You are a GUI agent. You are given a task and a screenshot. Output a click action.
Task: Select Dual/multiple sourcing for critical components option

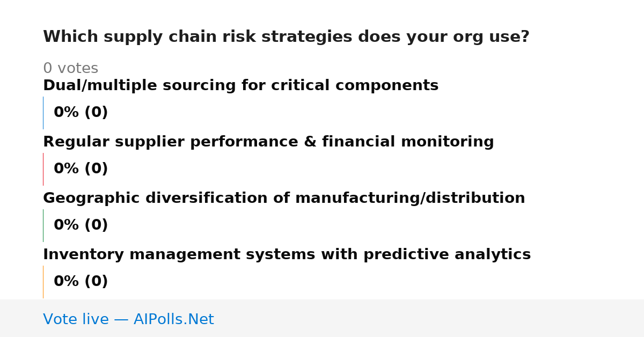point(240,86)
